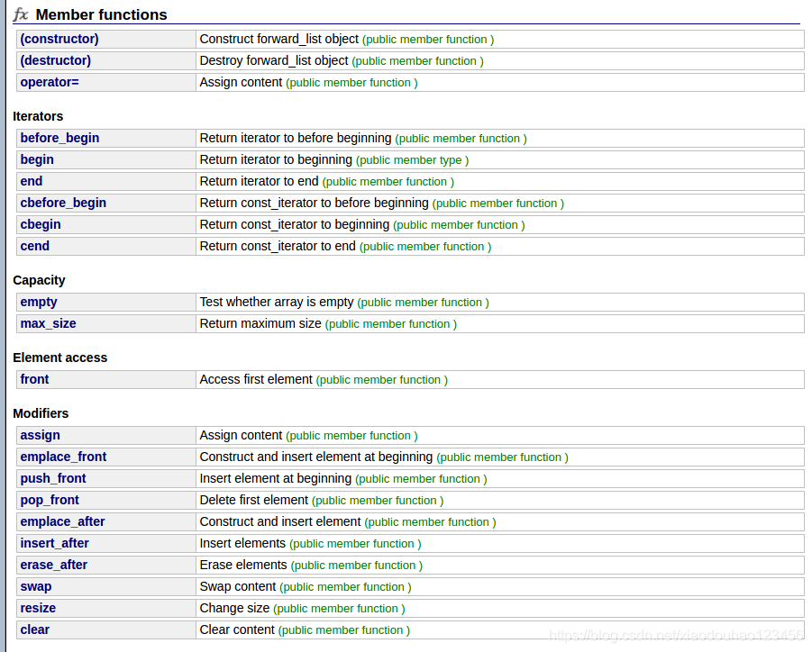Click the assign modifier link
812x652 pixels.
(40, 436)
